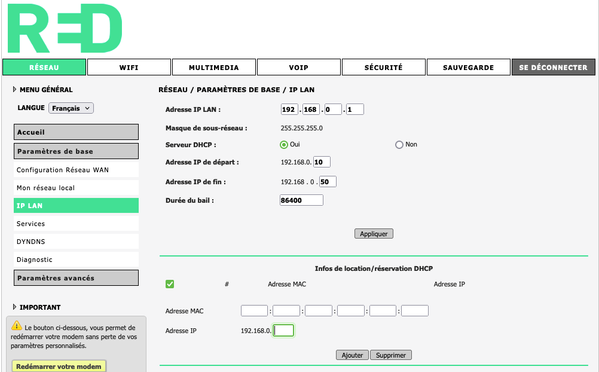Open Configuration Réseau WAN
The image size is (599, 372).
click(76, 170)
